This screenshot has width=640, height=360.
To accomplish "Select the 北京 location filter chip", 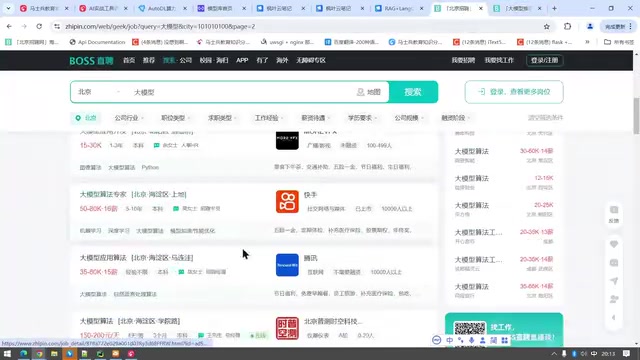I will click(86, 118).
